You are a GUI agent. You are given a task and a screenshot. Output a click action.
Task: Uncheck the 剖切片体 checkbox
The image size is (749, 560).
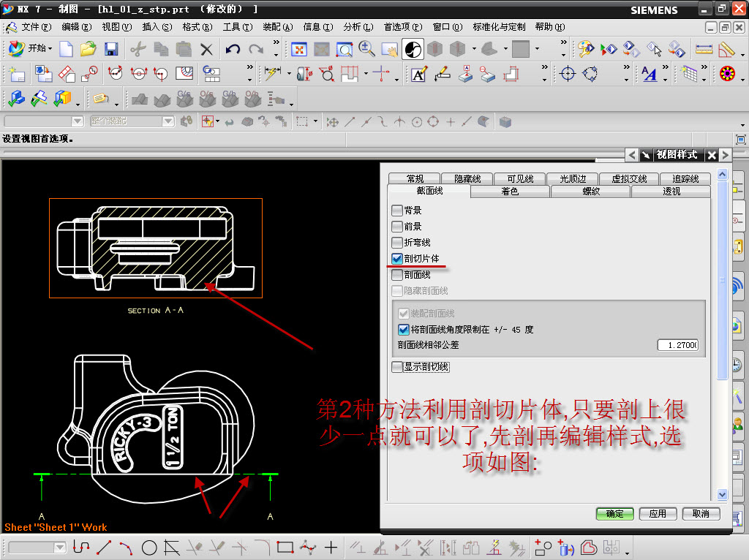point(396,259)
